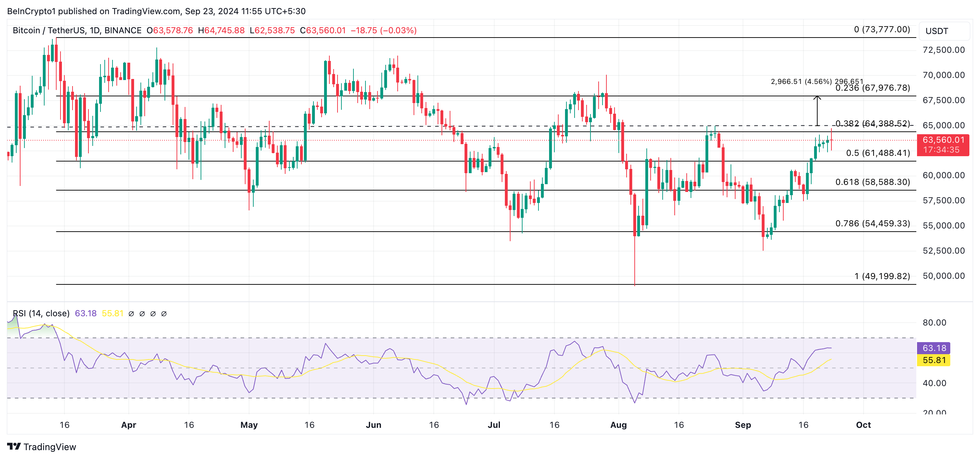The height and width of the screenshot is (459, 980).
Task: Click the RSI (14, close) indicator title
Action: [41, 313]
